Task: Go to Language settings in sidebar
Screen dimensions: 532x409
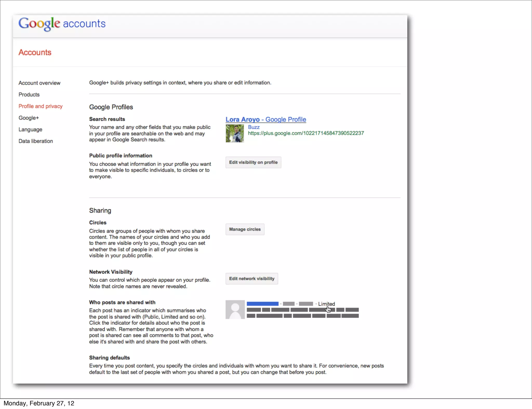Action: 30,129
